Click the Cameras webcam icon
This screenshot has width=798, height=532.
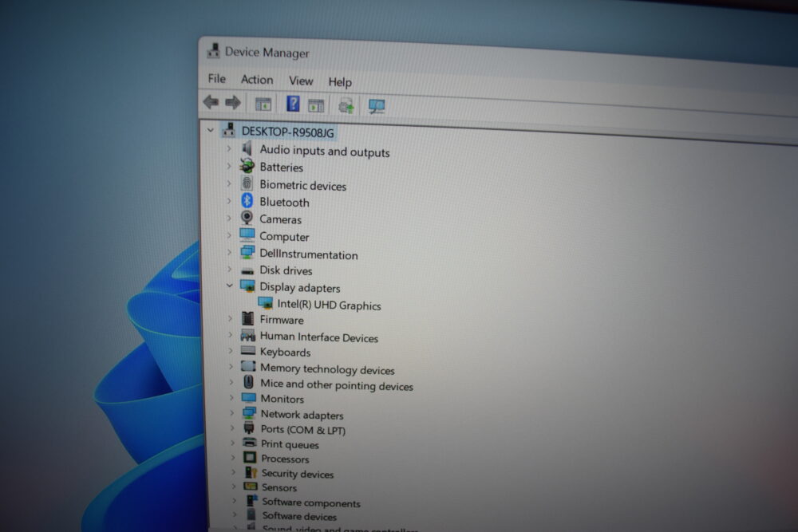247,218
